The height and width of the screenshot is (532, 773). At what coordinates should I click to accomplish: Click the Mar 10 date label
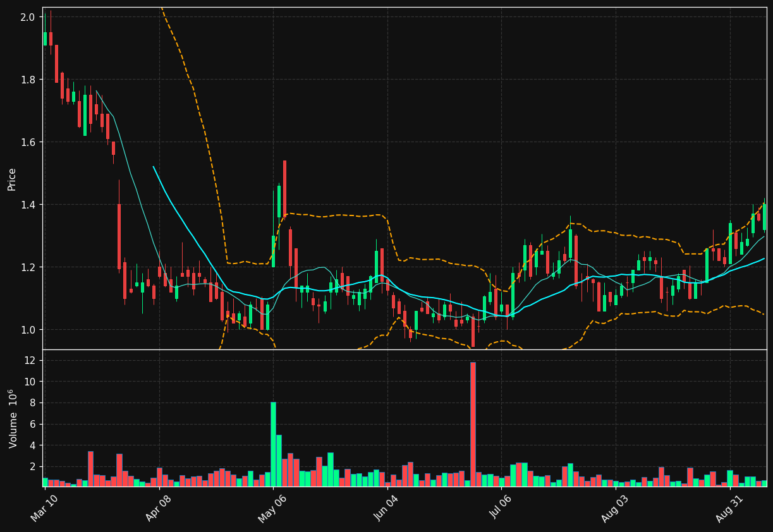[x=44, y=508]
